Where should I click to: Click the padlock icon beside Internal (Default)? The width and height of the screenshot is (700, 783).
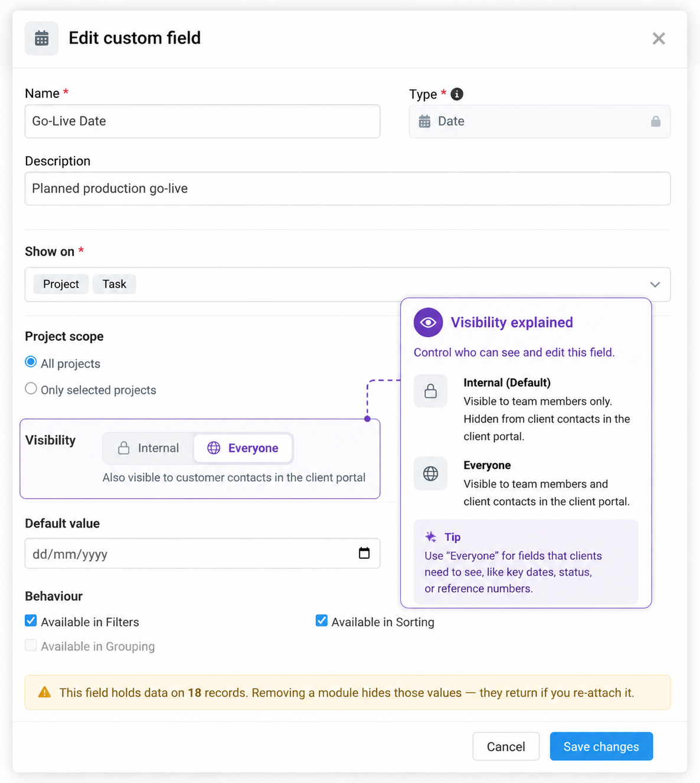point(431,391)
